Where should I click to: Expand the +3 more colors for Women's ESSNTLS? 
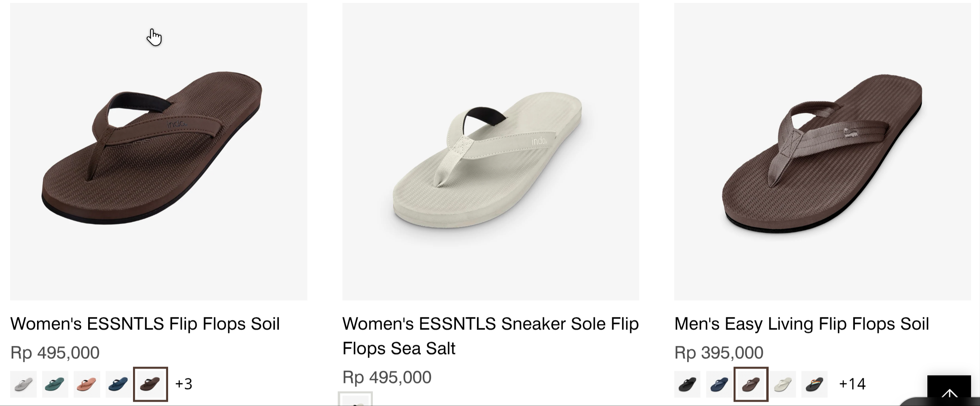click(184, 384)
